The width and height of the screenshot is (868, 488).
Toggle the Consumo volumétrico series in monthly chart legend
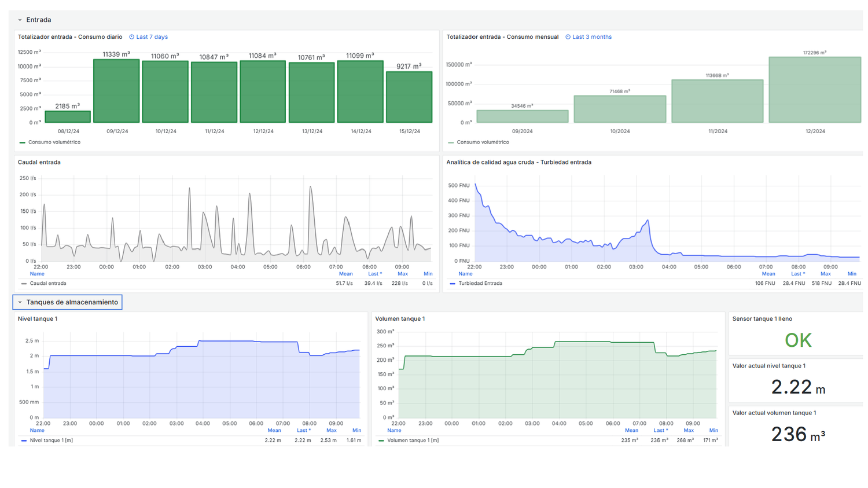tap(483, 142)
